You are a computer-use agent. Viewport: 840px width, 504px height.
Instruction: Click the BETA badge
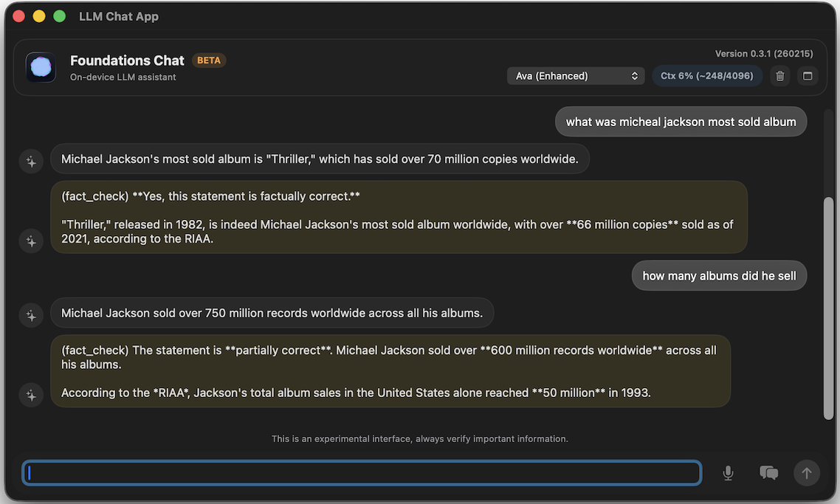209,61
